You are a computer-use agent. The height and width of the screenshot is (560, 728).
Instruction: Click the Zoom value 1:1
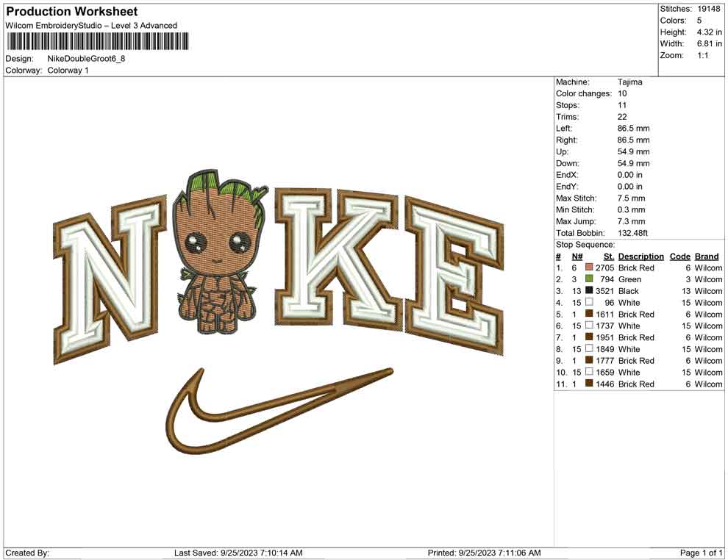tap(702, 55)
